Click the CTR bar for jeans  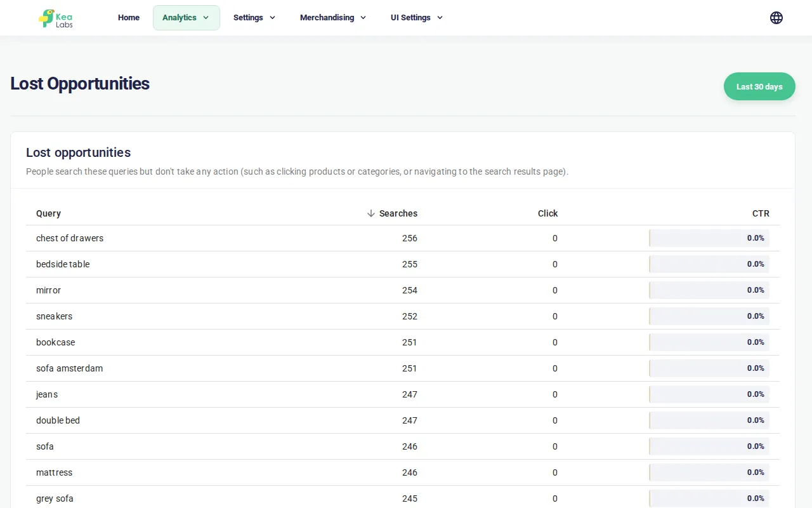709,394
